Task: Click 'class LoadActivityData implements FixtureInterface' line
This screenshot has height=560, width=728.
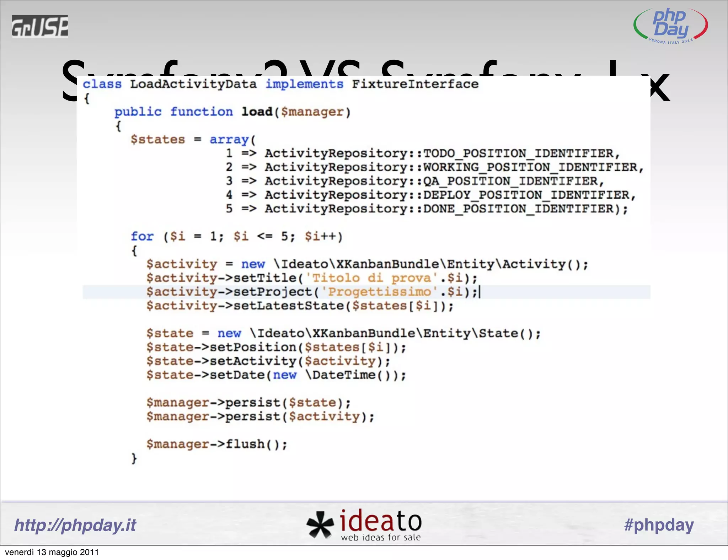Action: (280, 84)
